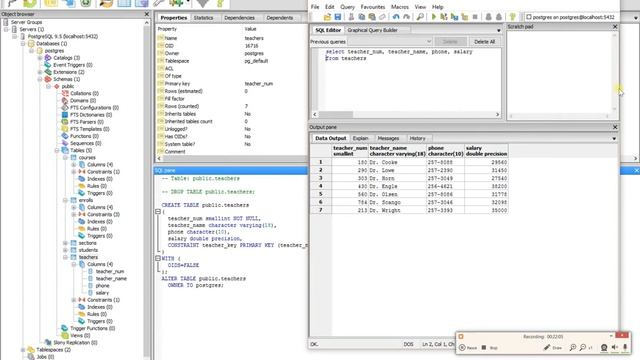The image size is (640, 360).
Task: Select the Catalogs node icon in tree
Action: coord(48,58)
